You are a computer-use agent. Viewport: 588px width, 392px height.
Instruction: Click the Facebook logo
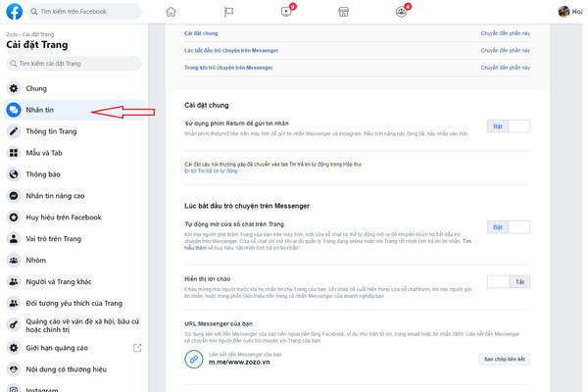[x=15, y=12]
